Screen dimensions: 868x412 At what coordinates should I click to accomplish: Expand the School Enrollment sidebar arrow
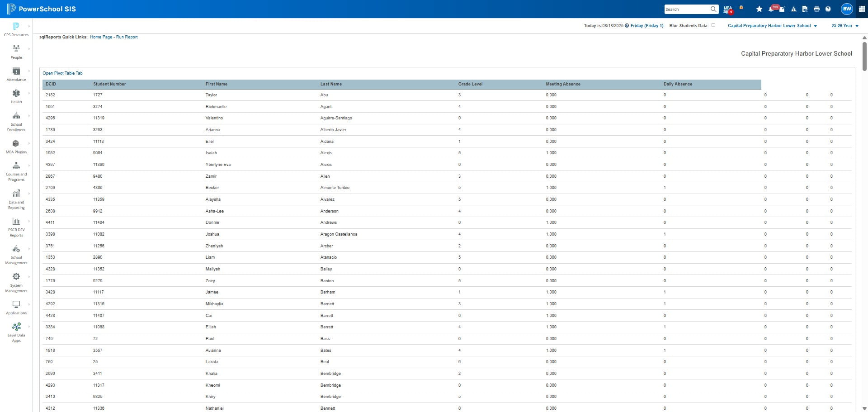click(x=29, y=116)
